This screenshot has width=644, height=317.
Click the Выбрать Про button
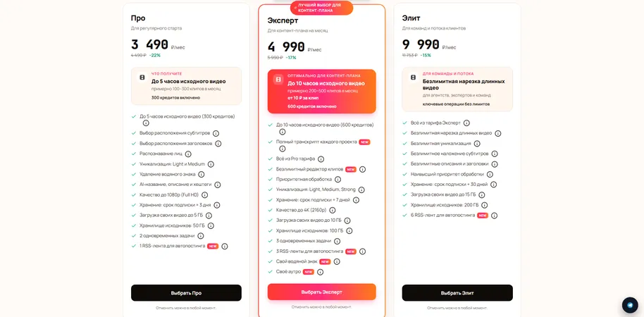pos(187,293)
